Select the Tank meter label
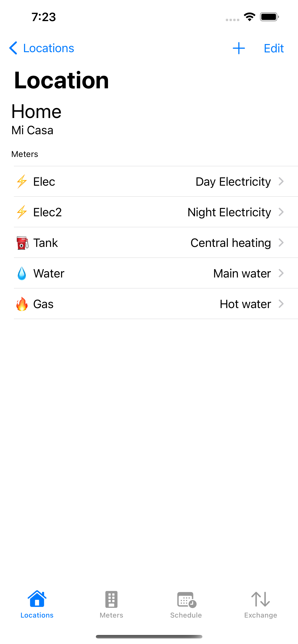 [x=45, y=243]
